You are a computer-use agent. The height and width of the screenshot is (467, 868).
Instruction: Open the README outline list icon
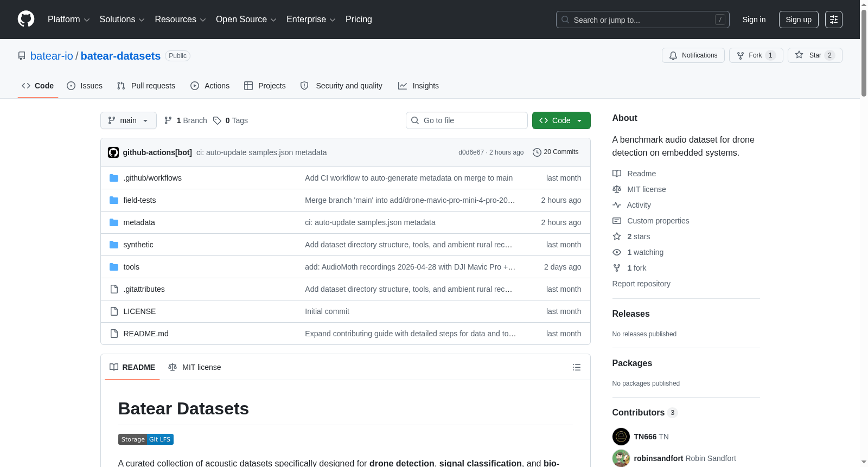pos(577,367)
